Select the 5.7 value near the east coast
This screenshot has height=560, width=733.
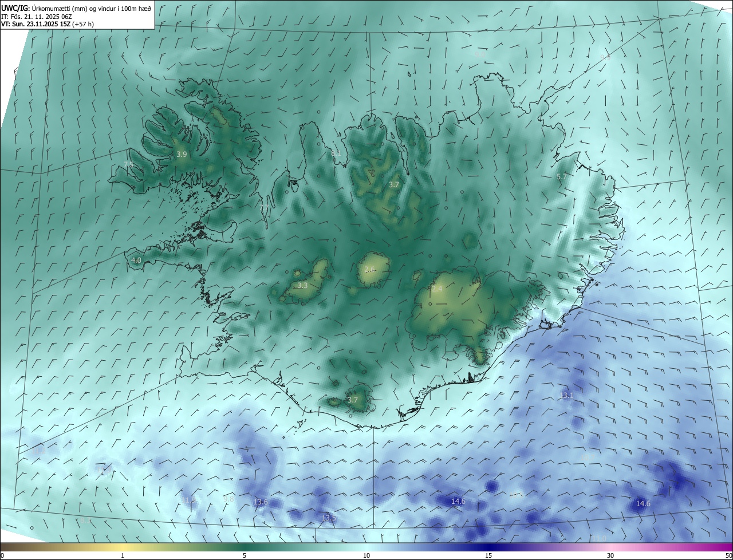tap(562, 177)
